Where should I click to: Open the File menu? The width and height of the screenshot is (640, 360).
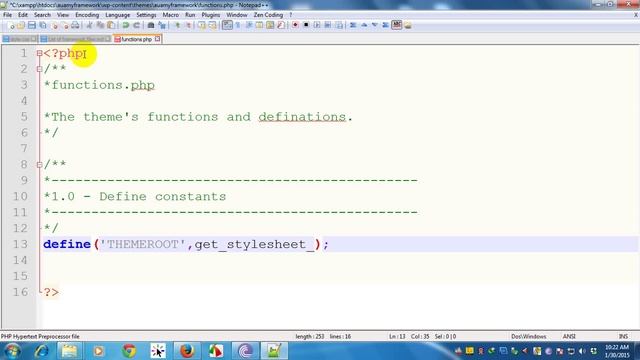click(7, 15)
